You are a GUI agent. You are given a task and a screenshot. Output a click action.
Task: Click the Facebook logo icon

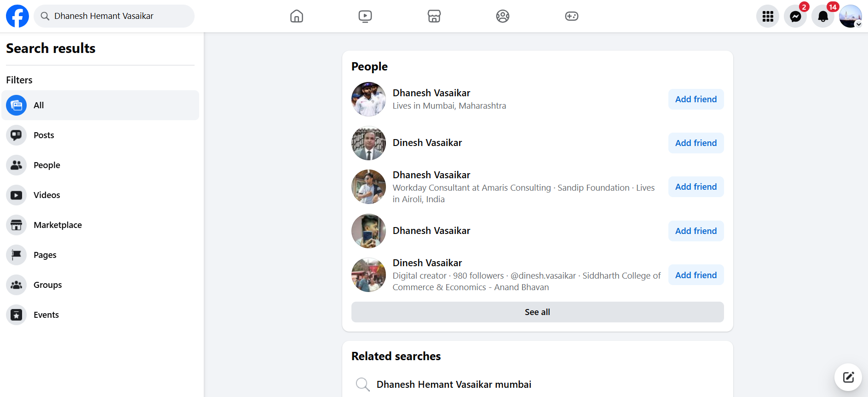point(17,16)
